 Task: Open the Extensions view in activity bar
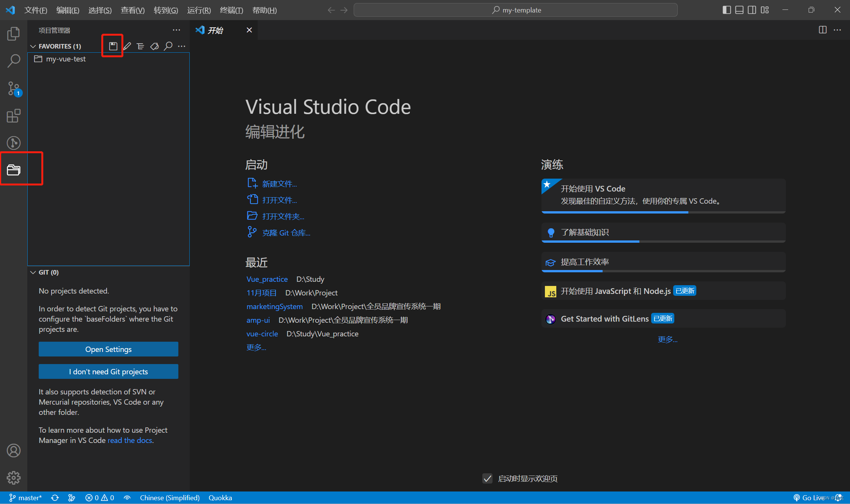(x=14, y=116)
